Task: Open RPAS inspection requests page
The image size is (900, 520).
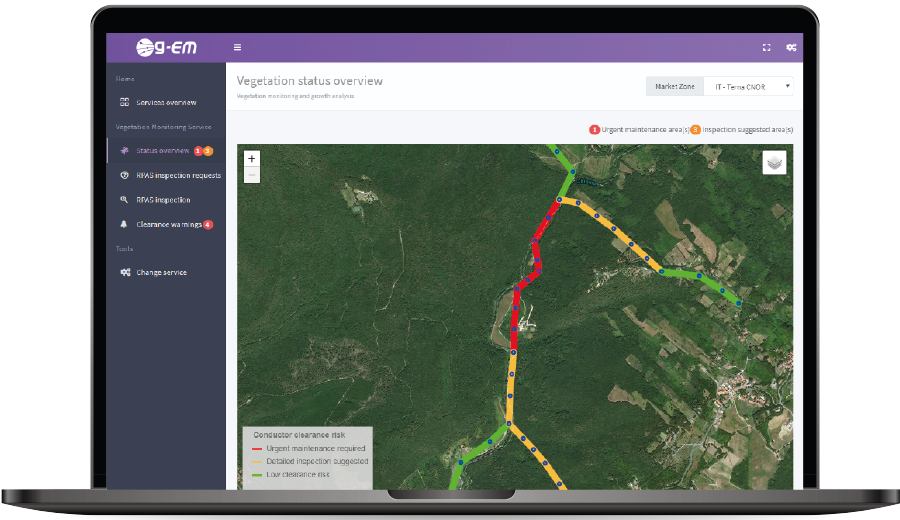Action: pos(178,175)
